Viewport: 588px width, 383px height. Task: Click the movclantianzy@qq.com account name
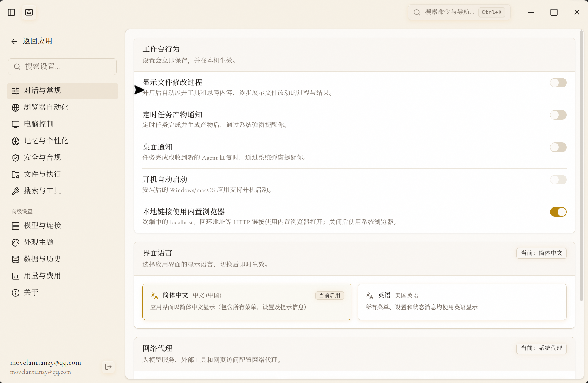46,363
